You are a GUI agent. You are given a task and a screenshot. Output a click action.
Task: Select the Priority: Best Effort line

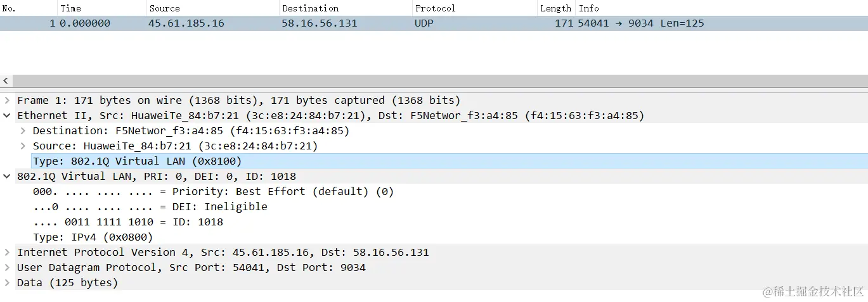(213, 192)
